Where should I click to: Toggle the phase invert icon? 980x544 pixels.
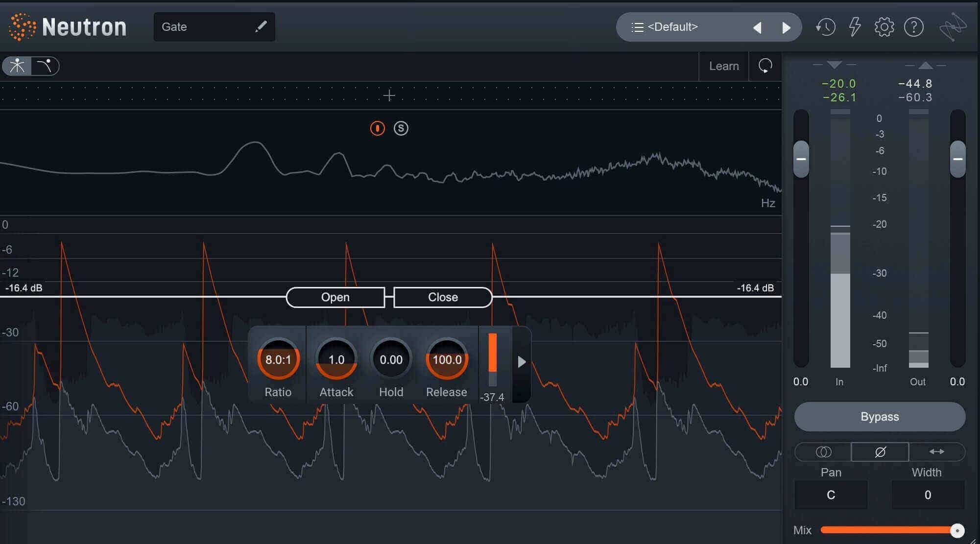pos(880,452)
